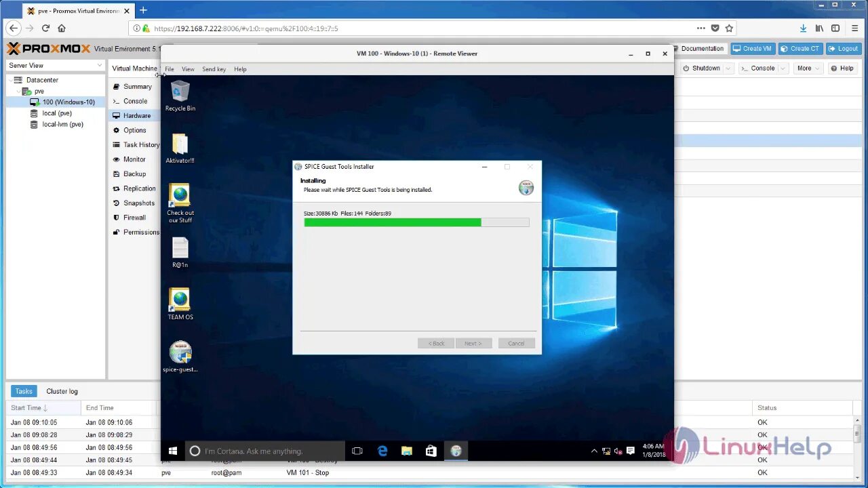Open Firefox downloads arrow
The width and height of the screenshot is (868, 488).
804,28
